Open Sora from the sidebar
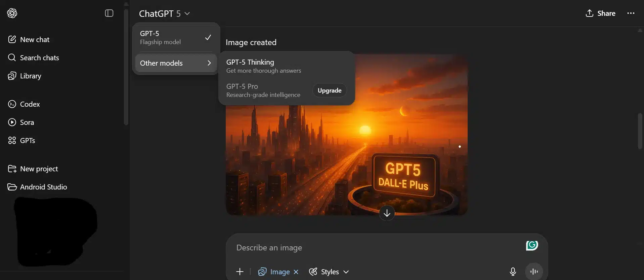This screenshot has height=280, width=644. pos(21,122)
